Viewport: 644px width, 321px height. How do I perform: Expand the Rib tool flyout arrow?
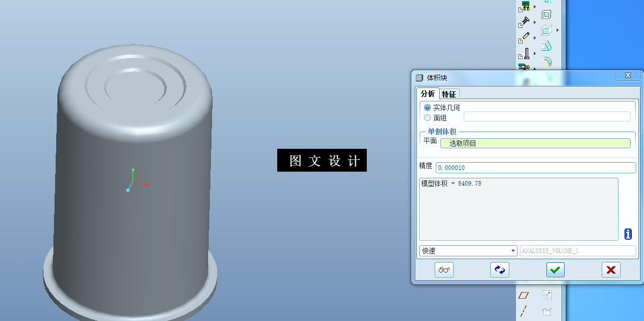pos(557,30)
